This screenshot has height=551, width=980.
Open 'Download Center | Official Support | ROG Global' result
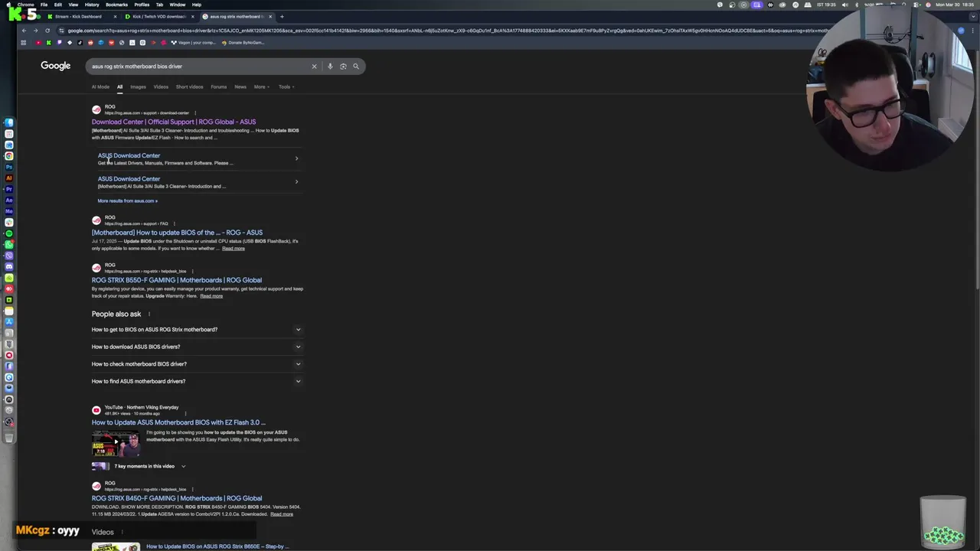[x=174, y=122]
